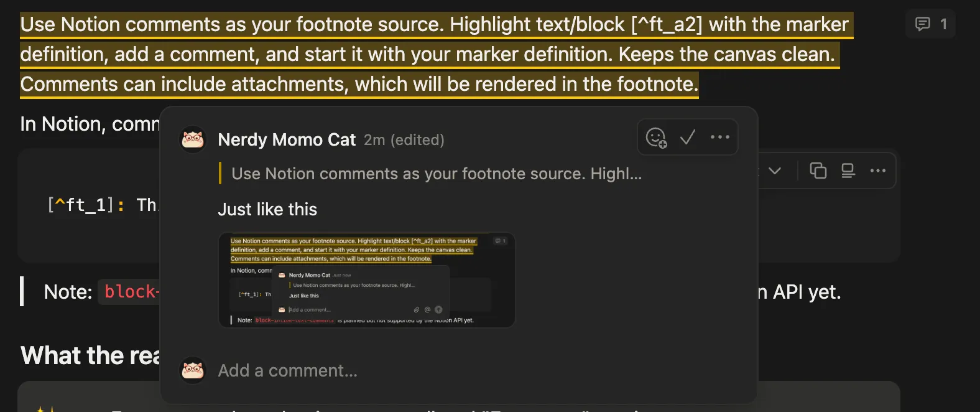Click the code block caption icon
The width and height of the screenshot is (980, 412).
[x=848, y=171]
